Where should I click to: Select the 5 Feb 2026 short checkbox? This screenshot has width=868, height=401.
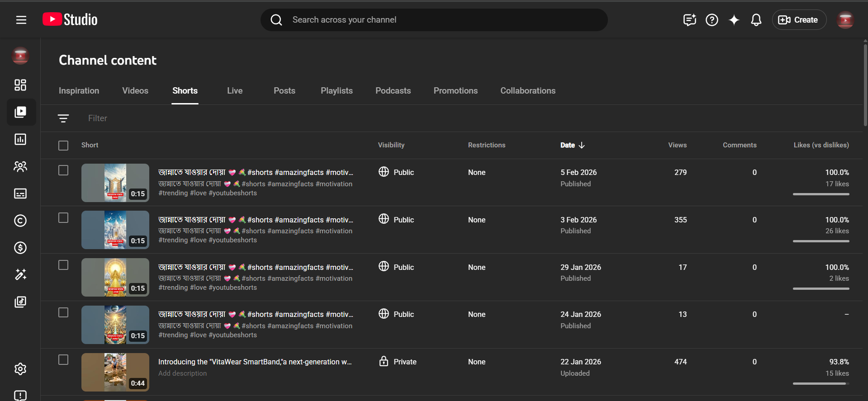point(63,170)
